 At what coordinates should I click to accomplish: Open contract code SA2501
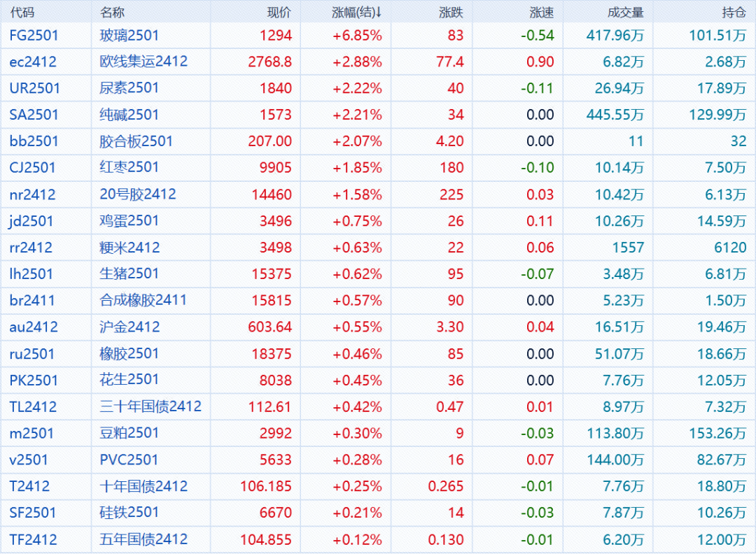[34, 115]
